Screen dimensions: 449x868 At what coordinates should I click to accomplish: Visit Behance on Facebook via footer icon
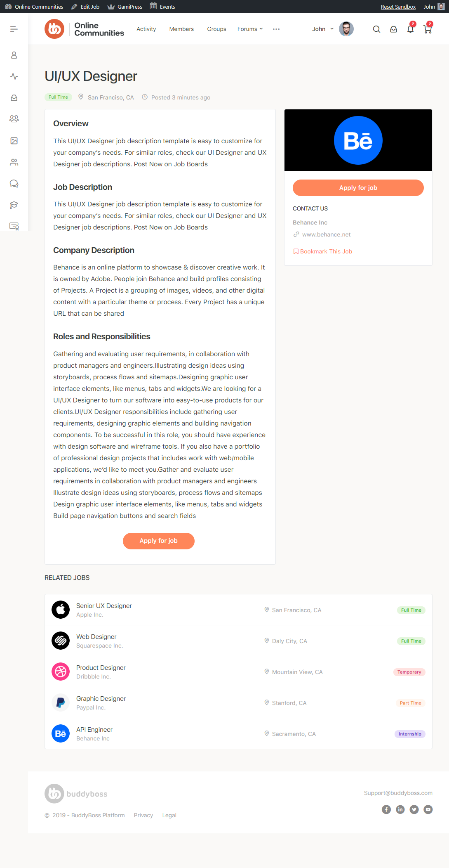(386, 809)
